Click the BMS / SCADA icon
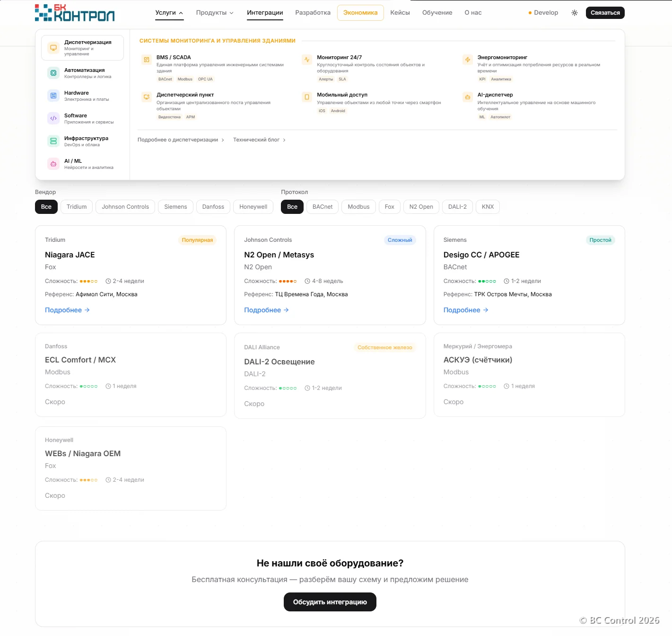The height and width of the screenshot is (636, 672). (x=147, y=60)
